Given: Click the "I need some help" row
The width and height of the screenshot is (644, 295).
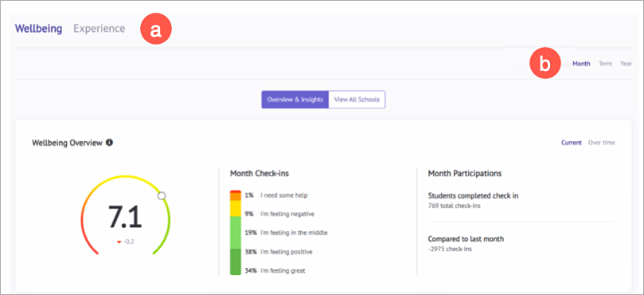Looking at the screenshot, I should pos(275,195).
